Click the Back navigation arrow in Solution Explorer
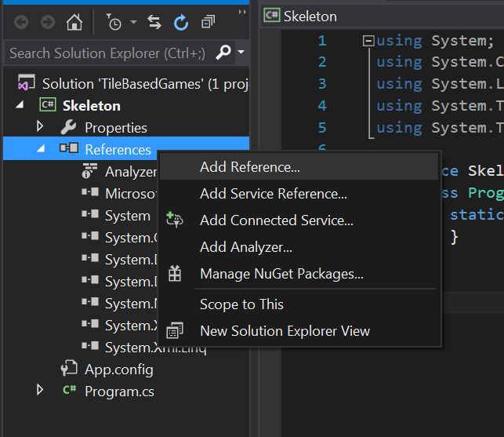This screenshot has width=504, height=437. tap(21, 23)
